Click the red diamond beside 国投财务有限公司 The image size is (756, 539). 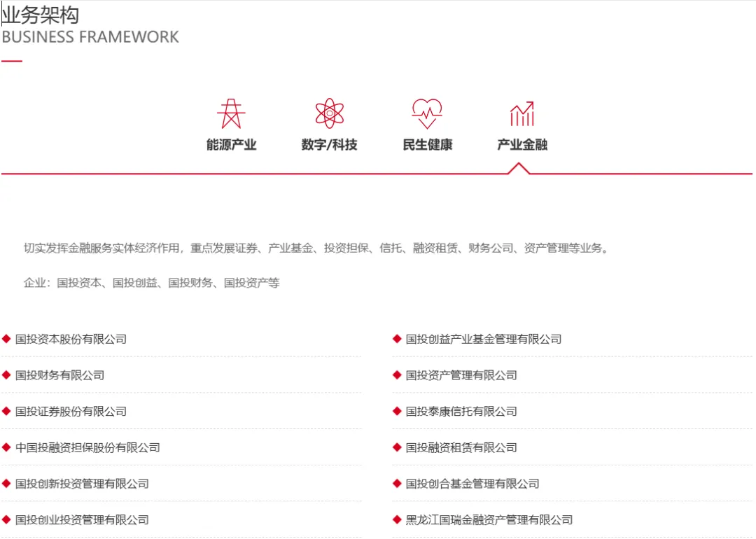[x=6, y=375]
